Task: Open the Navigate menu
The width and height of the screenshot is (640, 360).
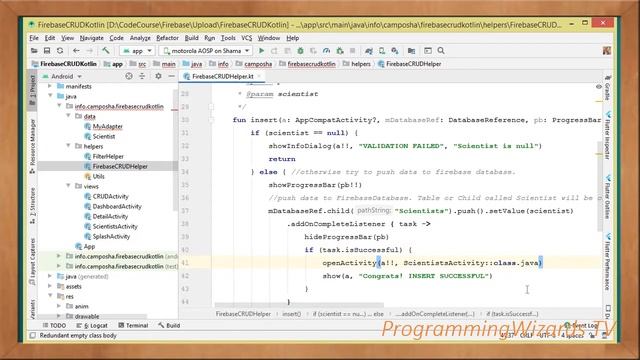Action: point(91,38)
